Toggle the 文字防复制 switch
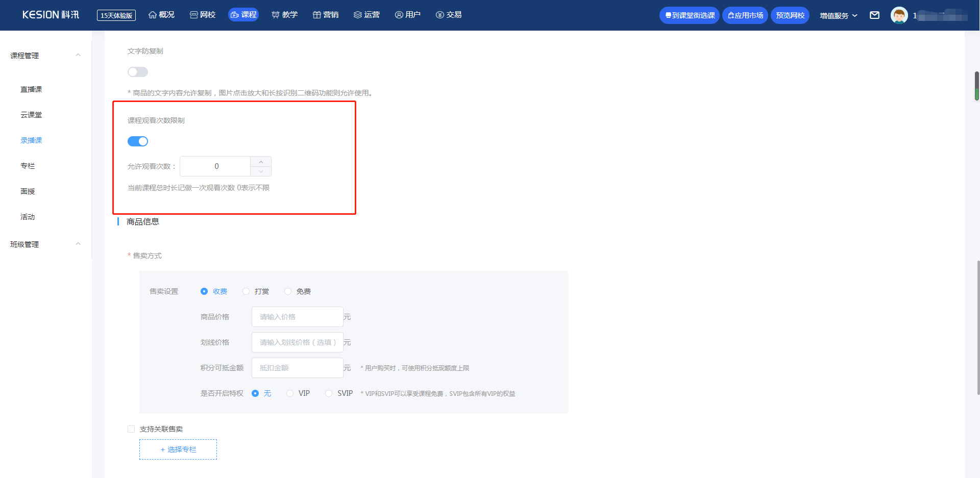Screen dimensions: 980x478 pyautogui.click(x=138, y=72)
